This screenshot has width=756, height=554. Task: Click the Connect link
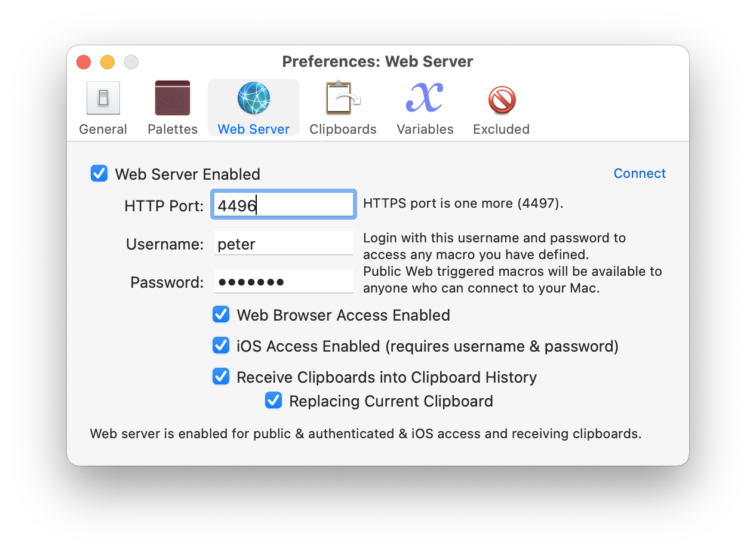pos(639,173)
